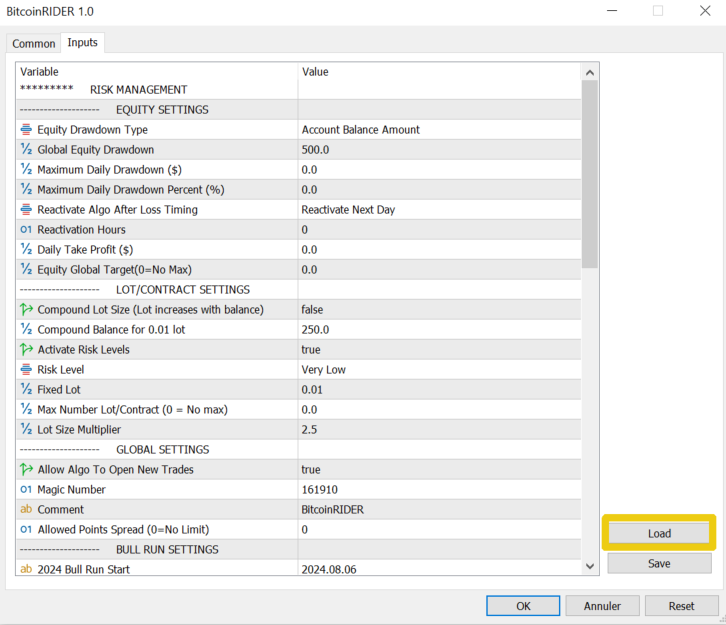
Task: Edit Maximum Daily Drawdown ($) value 0.0
Action: click(439, 169)
